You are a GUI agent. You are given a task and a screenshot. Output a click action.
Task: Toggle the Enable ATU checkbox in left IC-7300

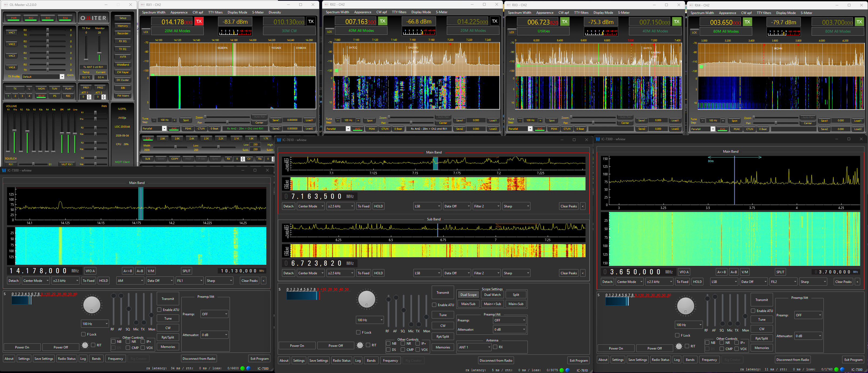point(159,310)
